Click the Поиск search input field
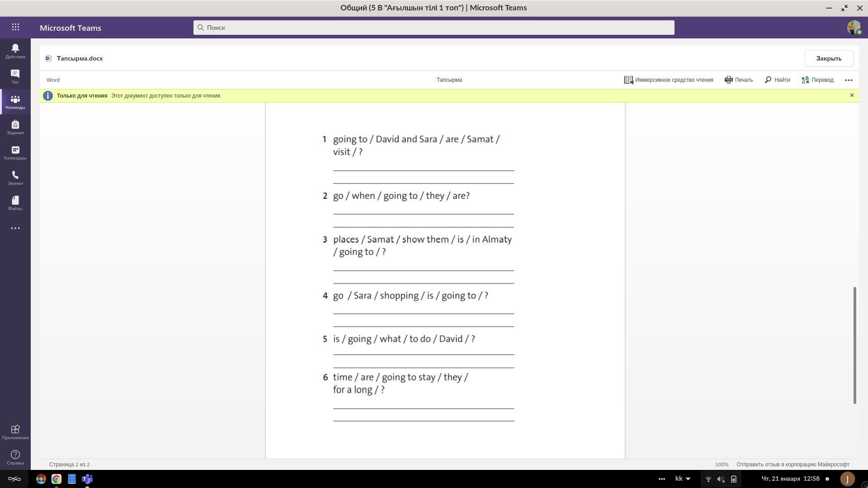 (x=434, y=28)
